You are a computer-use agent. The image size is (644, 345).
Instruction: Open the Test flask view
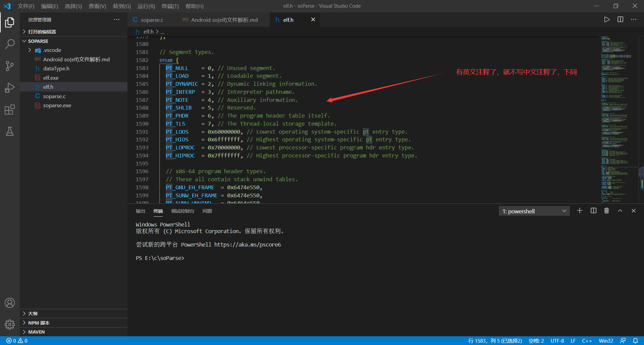coord(10,131)
